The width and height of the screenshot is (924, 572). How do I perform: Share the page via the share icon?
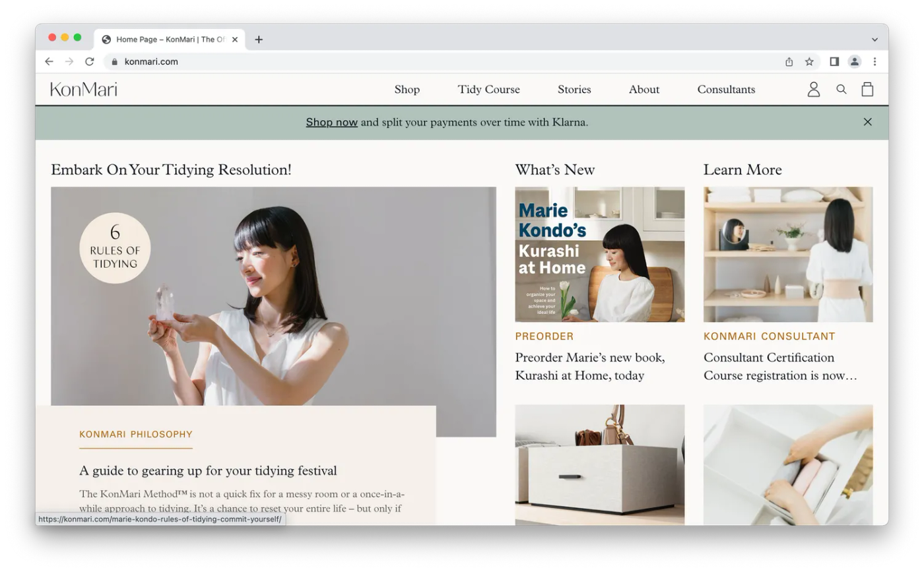(789, 61)
